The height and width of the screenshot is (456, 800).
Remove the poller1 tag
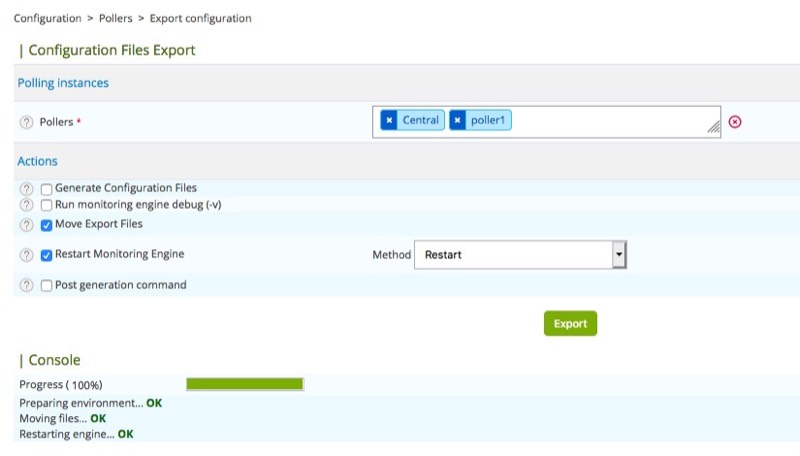point(457,120)
